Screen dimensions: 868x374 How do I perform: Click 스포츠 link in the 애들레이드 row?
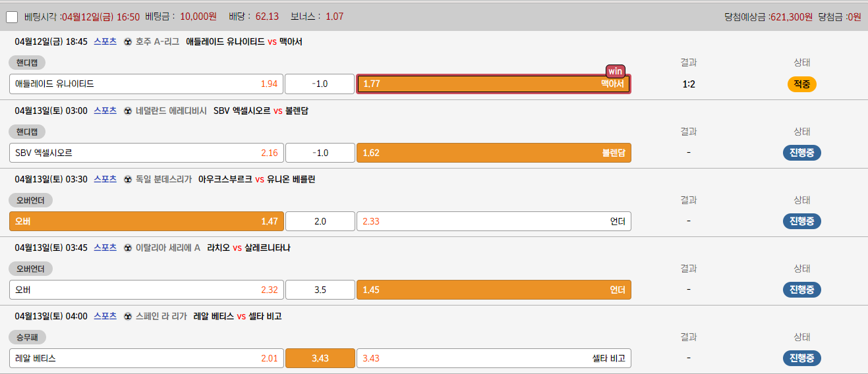[105, 41]
